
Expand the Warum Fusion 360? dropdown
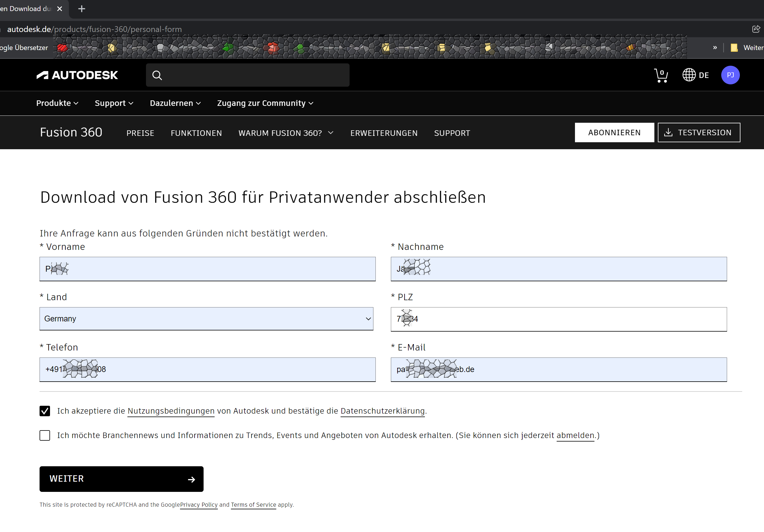click(x=286, y=133)
